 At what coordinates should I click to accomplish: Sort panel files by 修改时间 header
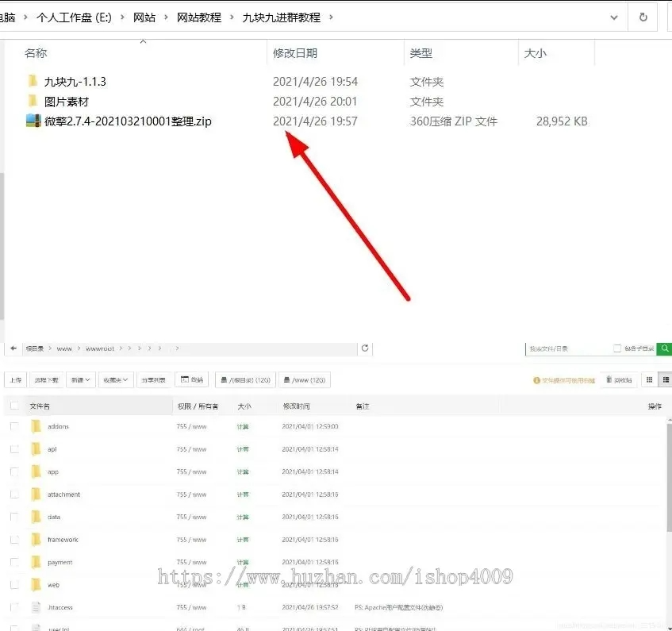[296, 406]
